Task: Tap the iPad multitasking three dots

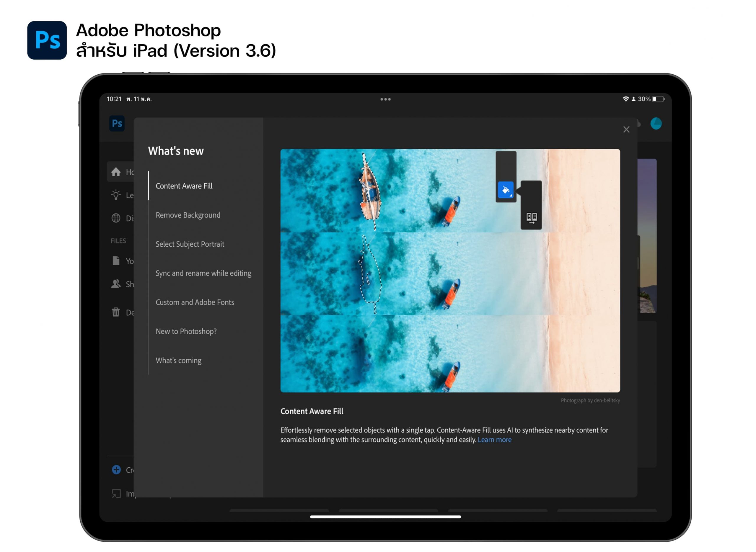Action: coord(385,99)
